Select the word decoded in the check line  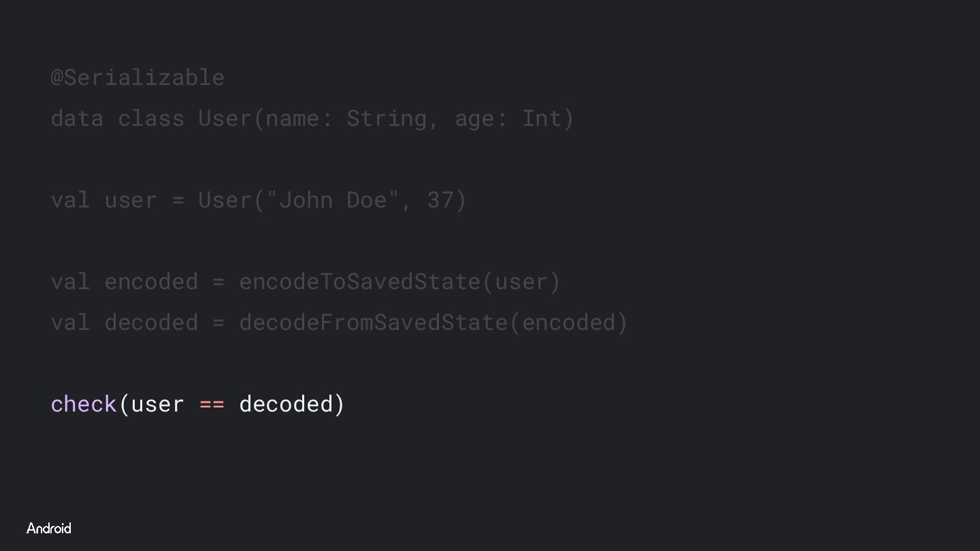pos(286,404)
